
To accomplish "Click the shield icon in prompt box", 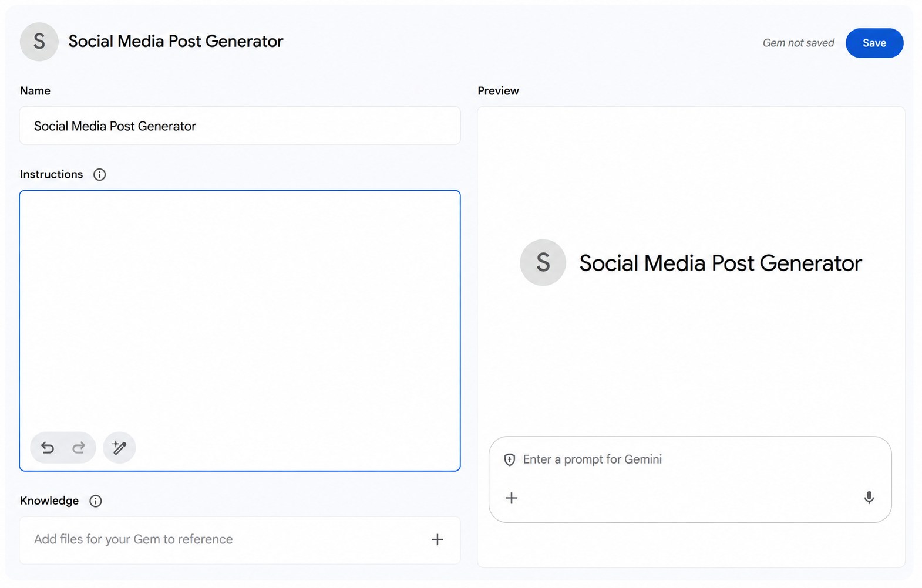I will tap(510, 459).
